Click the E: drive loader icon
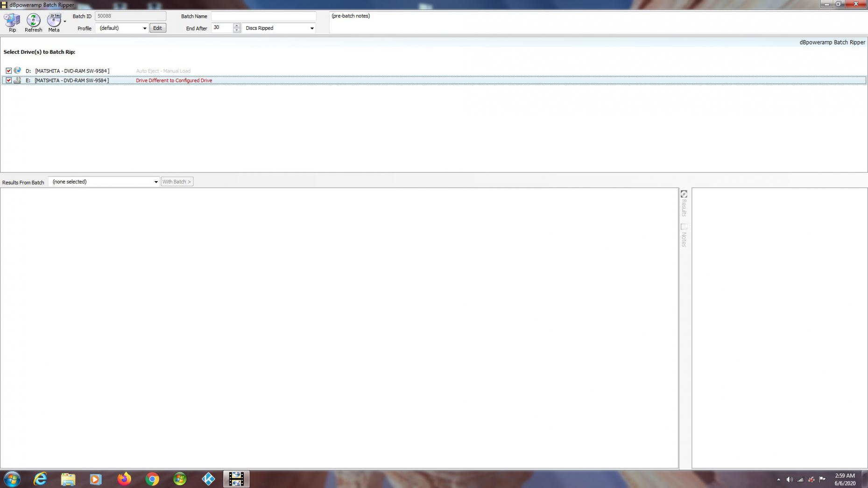 point(17,80)
